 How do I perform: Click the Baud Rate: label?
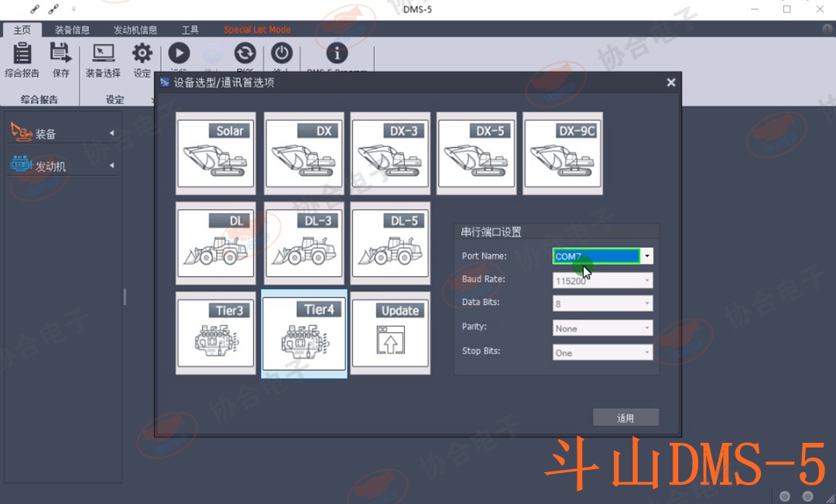pos(483,279)
